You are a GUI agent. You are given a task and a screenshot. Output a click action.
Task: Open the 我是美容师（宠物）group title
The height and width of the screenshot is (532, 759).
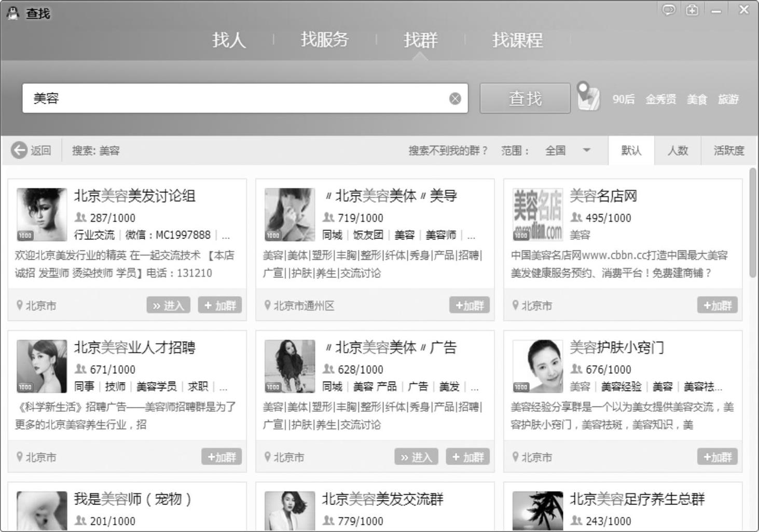[x=133, y=499]
